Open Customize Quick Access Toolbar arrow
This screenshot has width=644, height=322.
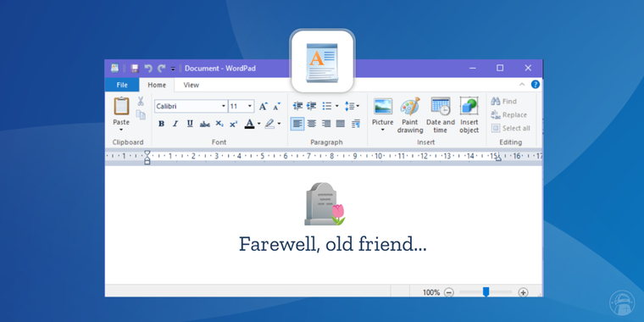point(173,69)
